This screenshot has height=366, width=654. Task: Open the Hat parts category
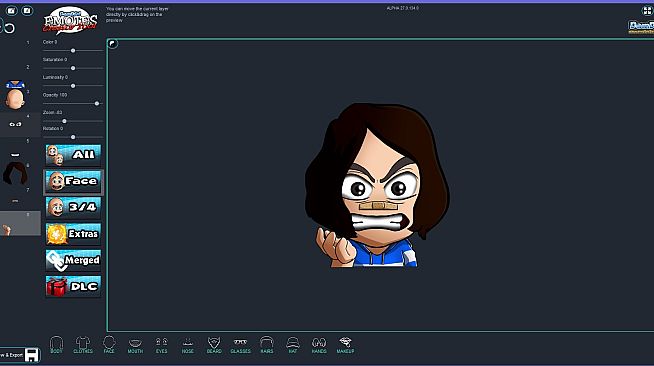click(x=293, y=345)
